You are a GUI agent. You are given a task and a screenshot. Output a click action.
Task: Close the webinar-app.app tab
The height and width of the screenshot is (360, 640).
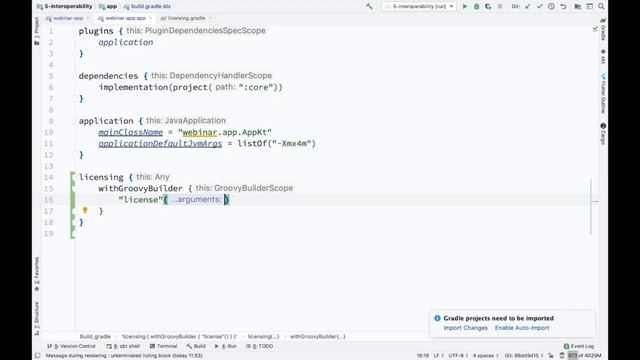[x=151, y=18]
